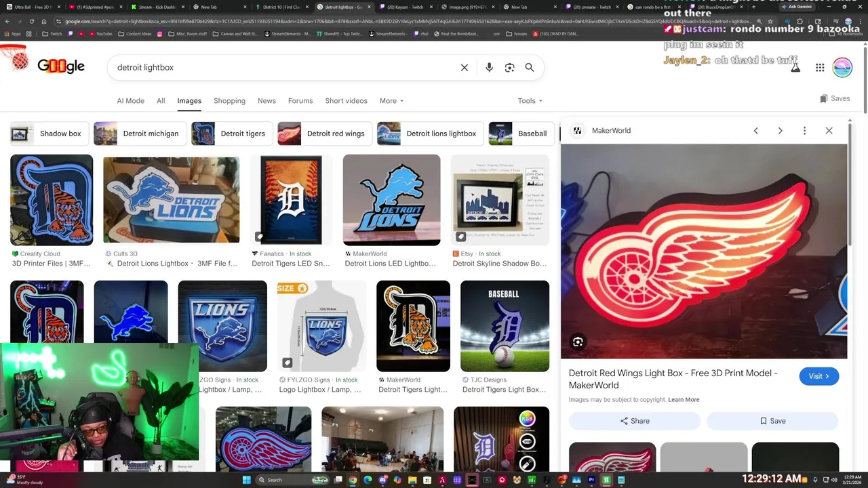The height and width of the screenshot is (488, 868).
Task: Open the YouTube bookmark in bookmarks bar
Action: click(x=100, y=33)
